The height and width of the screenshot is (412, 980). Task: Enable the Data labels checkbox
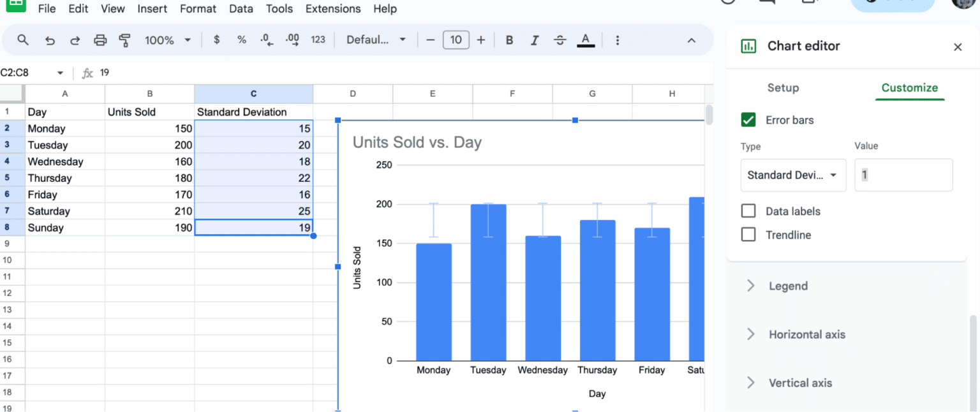pos(748,211)
